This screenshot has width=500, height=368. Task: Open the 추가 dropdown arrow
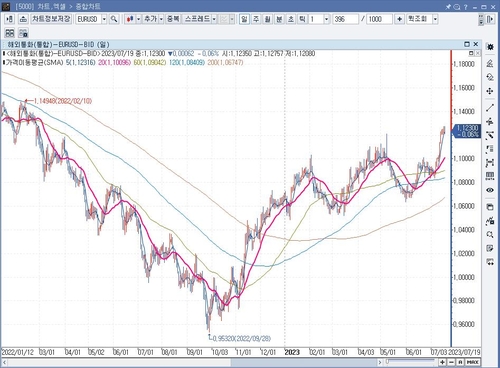coord(161,19)
